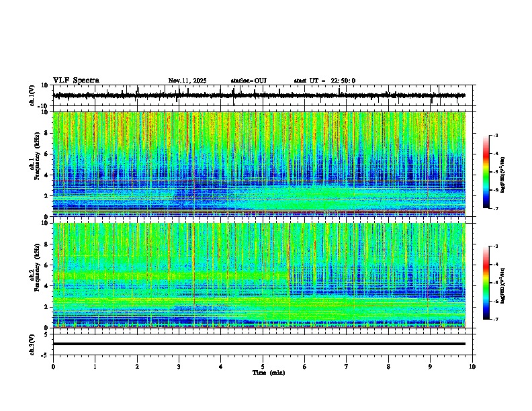Viewport: 532px width, 411px height.
Task: Click the log(PSD) label beside ch.2 color bar
Action: (503, 285)
